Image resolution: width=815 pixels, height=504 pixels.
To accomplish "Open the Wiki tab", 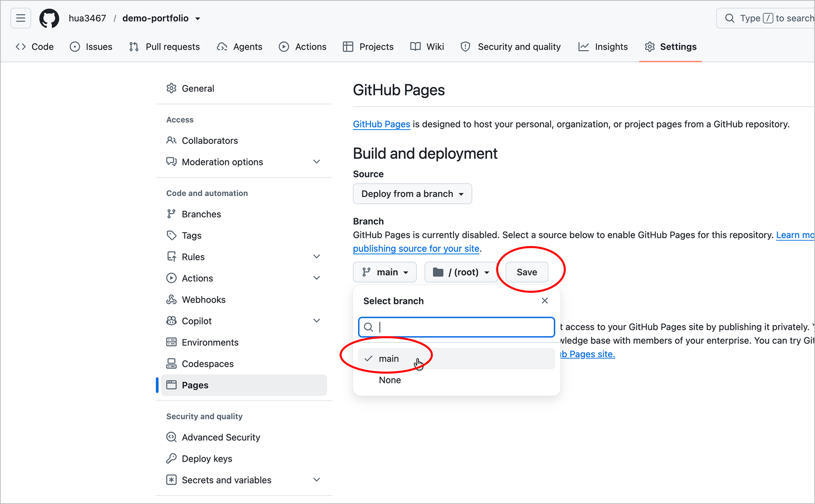I will (x=427, y=47).
